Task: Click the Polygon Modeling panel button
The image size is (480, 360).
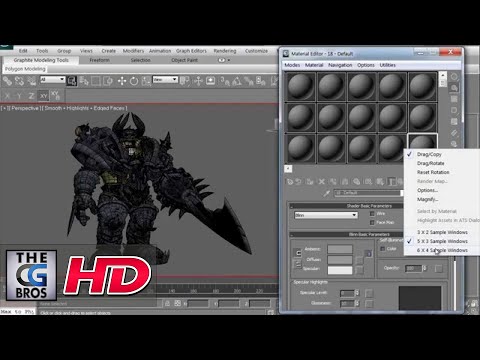Action: click(25, 69)
